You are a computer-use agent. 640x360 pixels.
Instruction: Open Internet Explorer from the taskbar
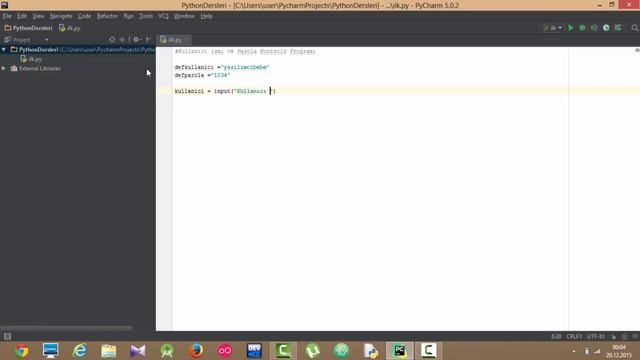tap(80, 351)
